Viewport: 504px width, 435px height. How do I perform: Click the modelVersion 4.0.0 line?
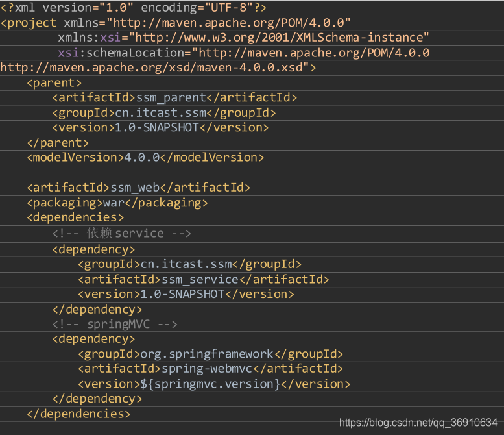coord(145,157)
